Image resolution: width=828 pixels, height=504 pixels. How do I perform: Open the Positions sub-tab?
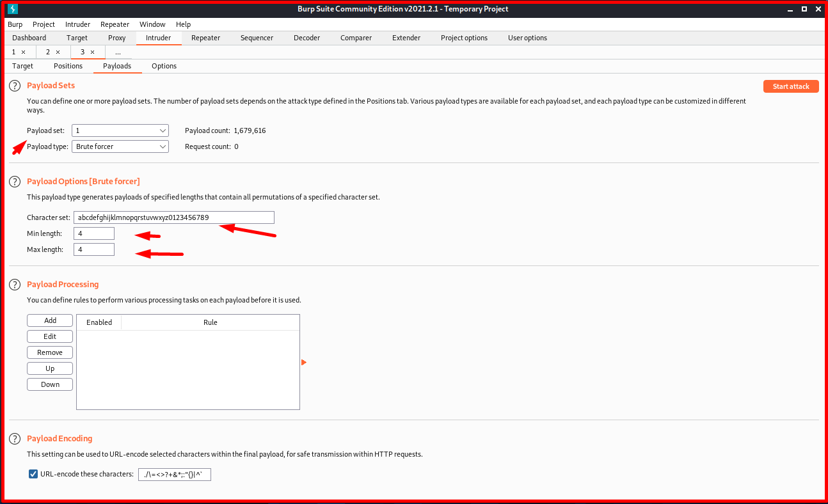click(x=68, y=66)
